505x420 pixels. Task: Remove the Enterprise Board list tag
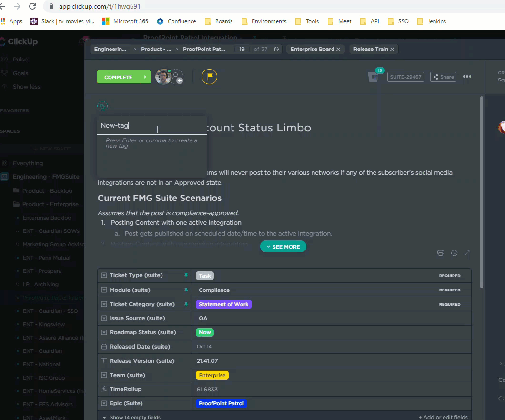338,49
